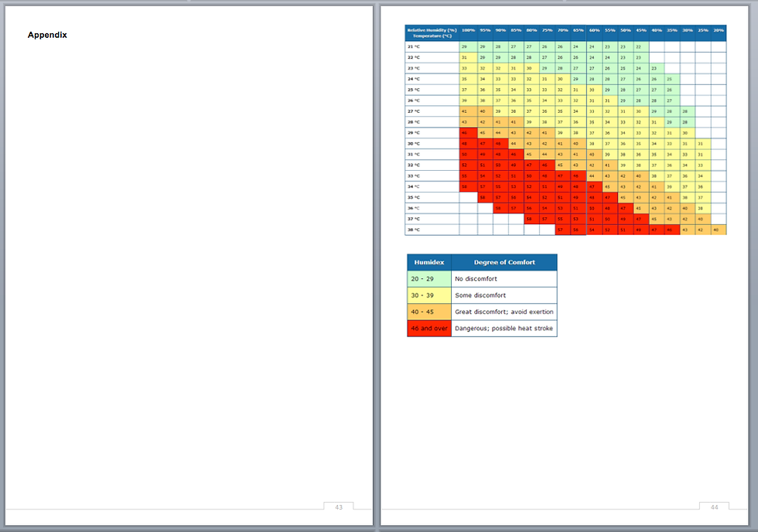Click the 25 °C row label

click(x=414, y=90)
